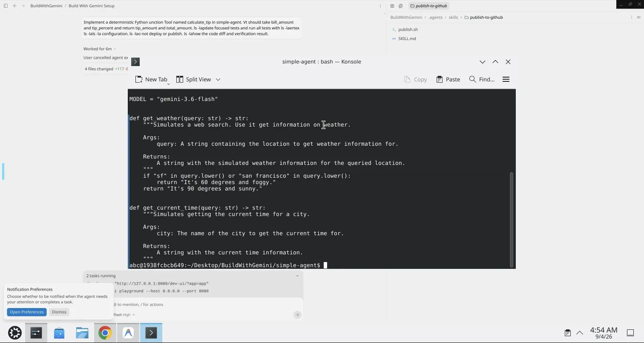Navigate to .agents in the breadcrumb
Screen dimensions: 644x343
pyautogui.click(x=435, y=17)
